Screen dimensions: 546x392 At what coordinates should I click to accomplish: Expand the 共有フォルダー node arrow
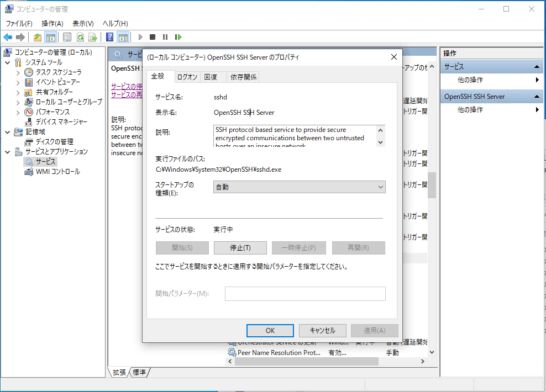tap(18, 93)
